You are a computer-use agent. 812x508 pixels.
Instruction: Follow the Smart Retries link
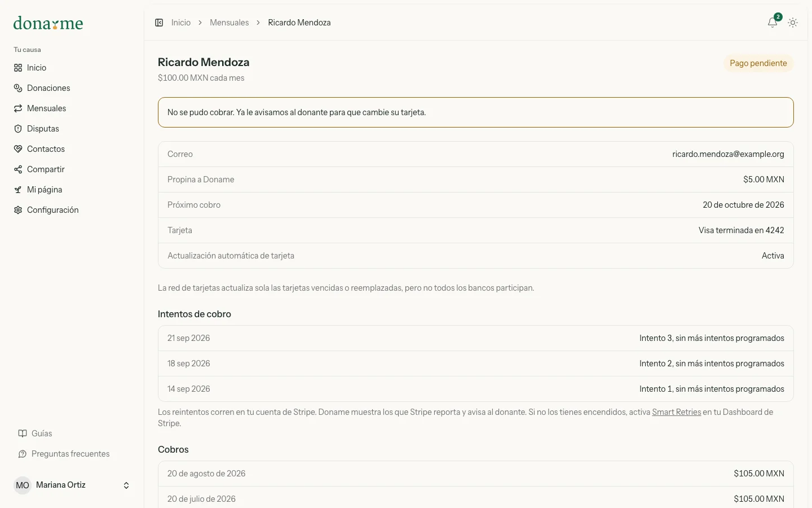click(676, 412)
